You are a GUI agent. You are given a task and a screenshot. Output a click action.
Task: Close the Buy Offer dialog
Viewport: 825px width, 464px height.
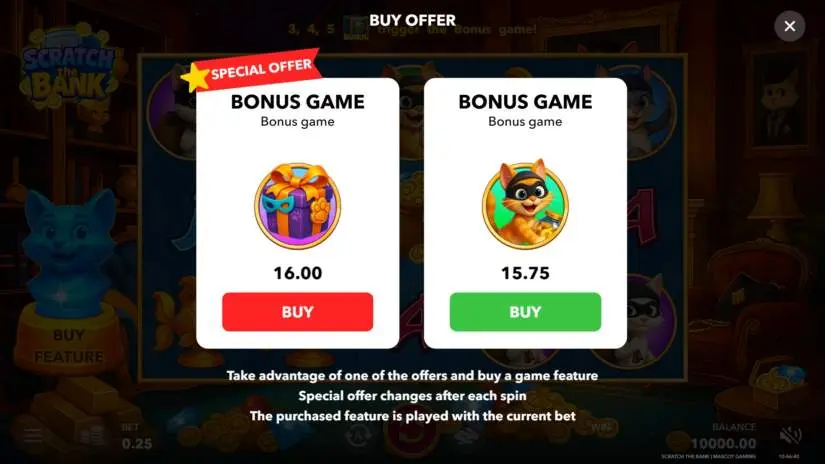coord(789,26)
